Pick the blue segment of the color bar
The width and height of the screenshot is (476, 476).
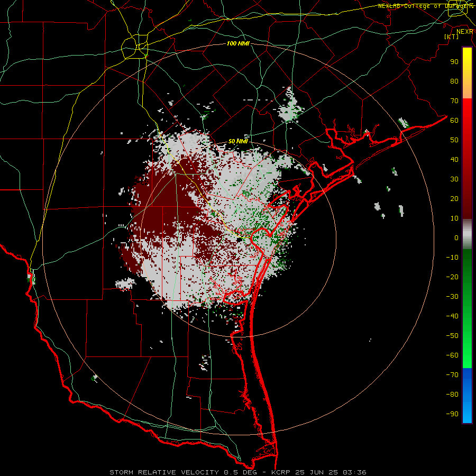pos(467,396)
